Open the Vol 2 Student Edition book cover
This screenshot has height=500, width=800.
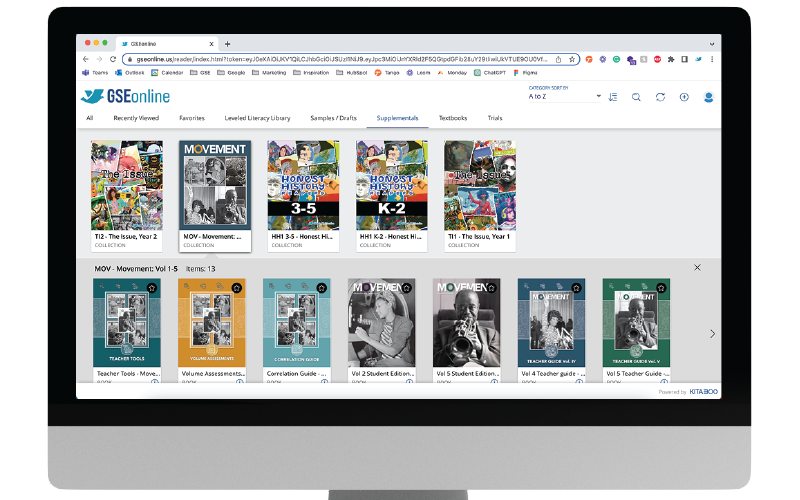[382, 322]
